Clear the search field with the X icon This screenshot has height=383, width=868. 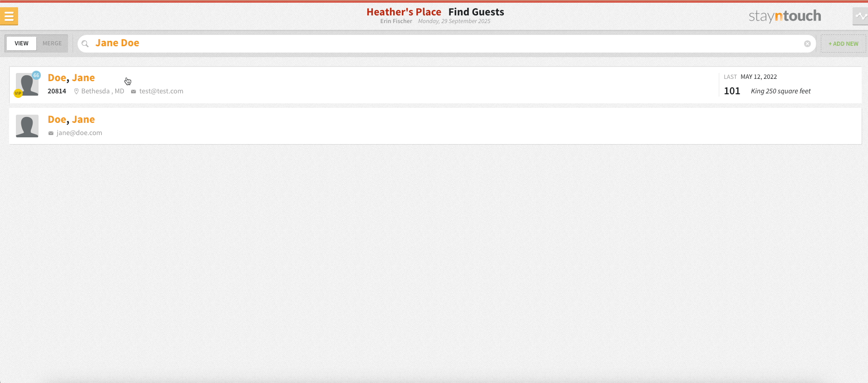(807, 44)
